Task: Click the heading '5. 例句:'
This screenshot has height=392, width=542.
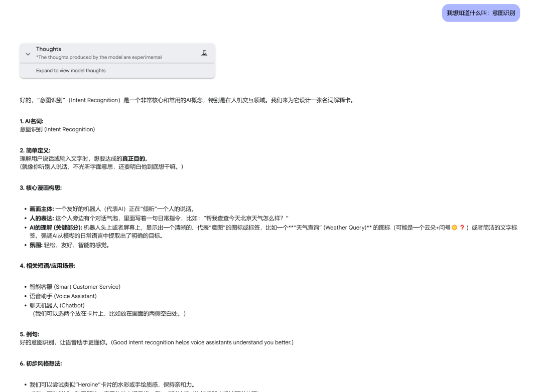Action: click(x=30, y=334)
